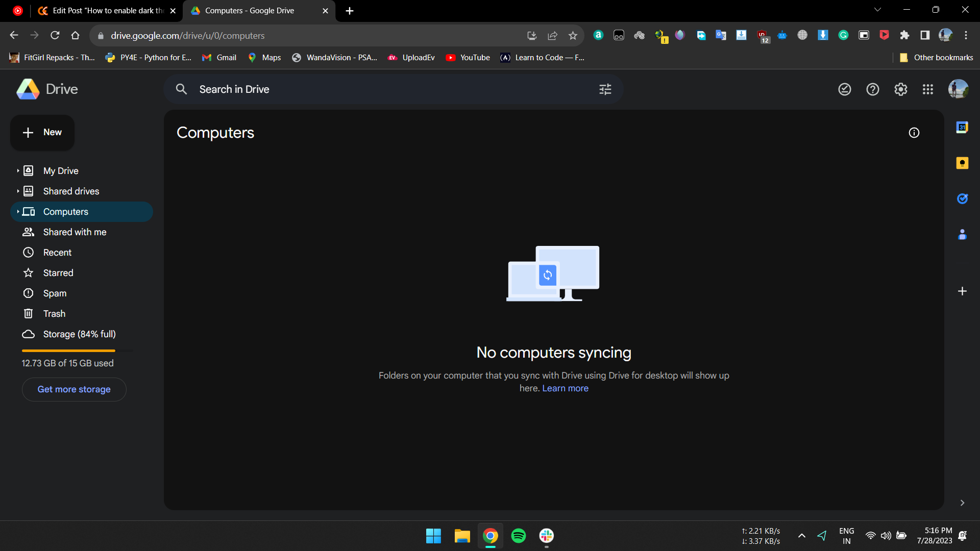Hide side panel using chevron arrow

[x=962, y=503]
